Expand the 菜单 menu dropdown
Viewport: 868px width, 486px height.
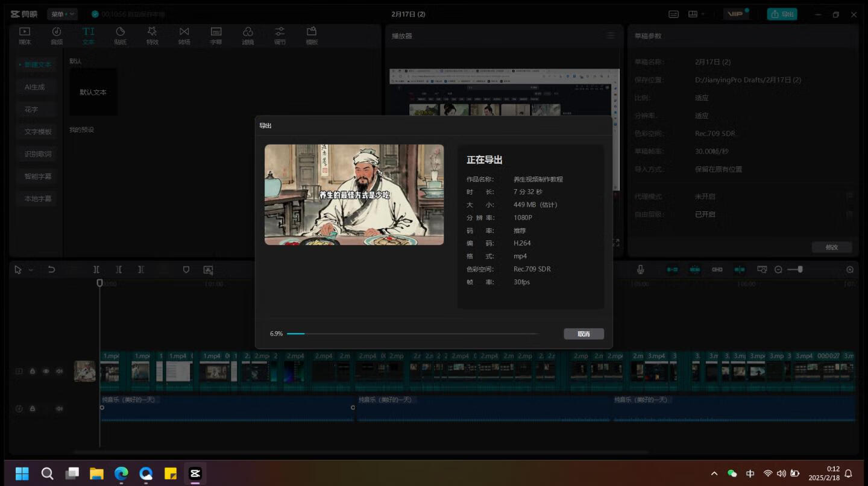62,14
